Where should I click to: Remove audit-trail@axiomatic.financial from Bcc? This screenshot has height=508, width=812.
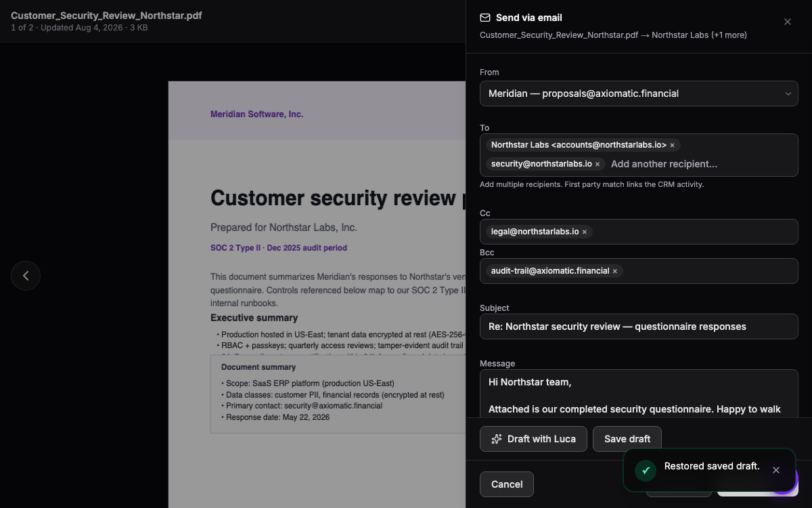tap(615, 271)
